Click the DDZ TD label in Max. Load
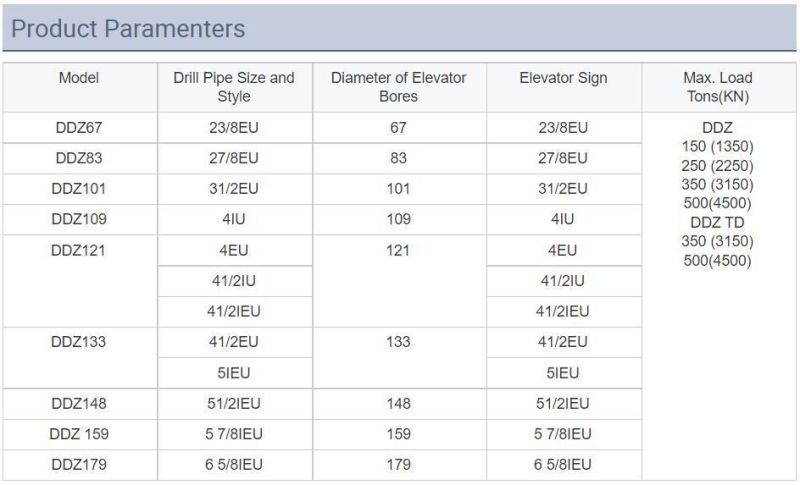This screenshot has height=485, width=800. [717, 222]
